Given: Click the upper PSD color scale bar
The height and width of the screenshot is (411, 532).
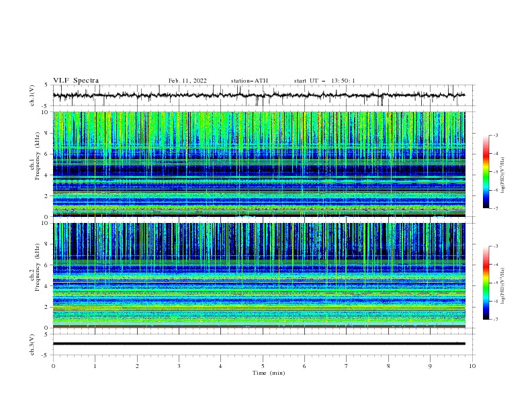Looking at the screenshot, I should pyautogui.click(x=486, y=172).
